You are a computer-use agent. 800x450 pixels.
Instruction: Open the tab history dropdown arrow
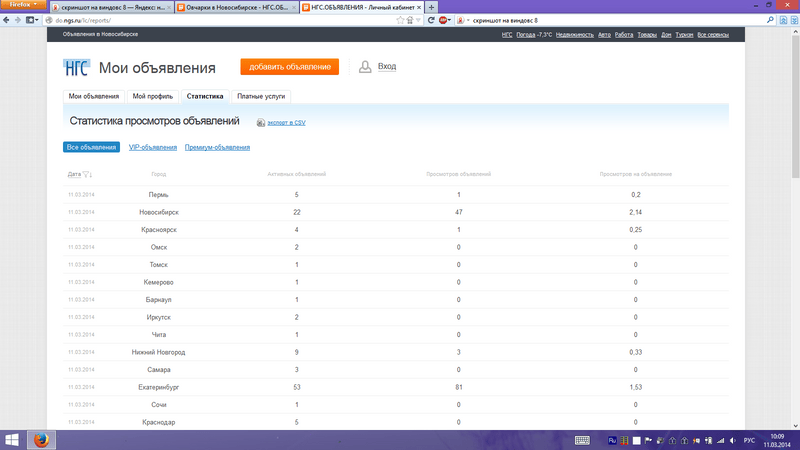pos(37,20)
